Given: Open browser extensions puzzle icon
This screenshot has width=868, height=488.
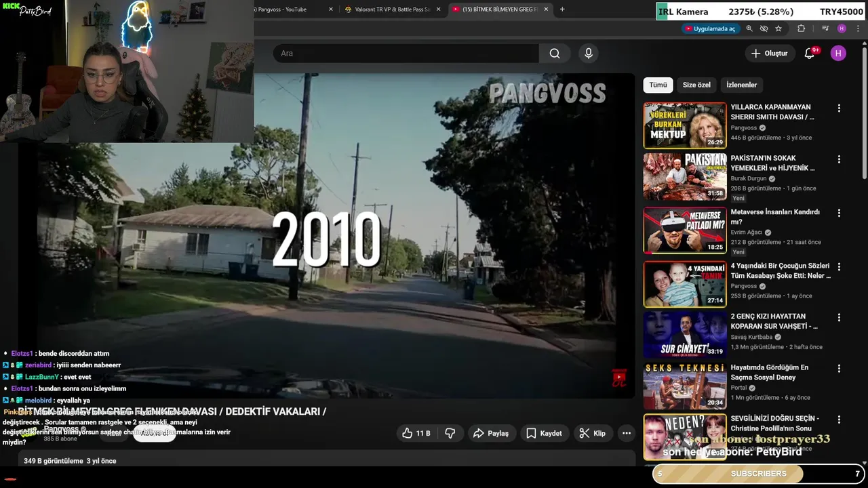Looking at the screenshot, I should (x=801, y=28).
